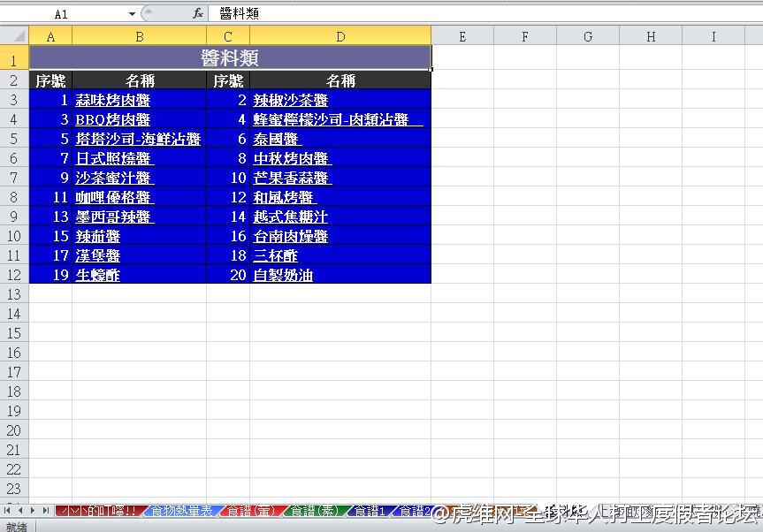Select column D header
The height and width of the screenshot is (532, 763).
pyautogui.click(x=340, y=36)
